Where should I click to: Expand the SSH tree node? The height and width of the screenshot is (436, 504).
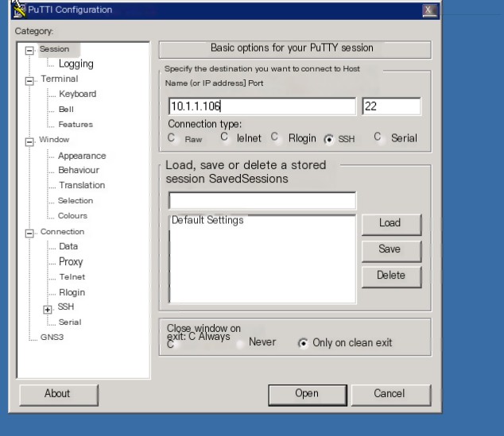click(48, 310)
